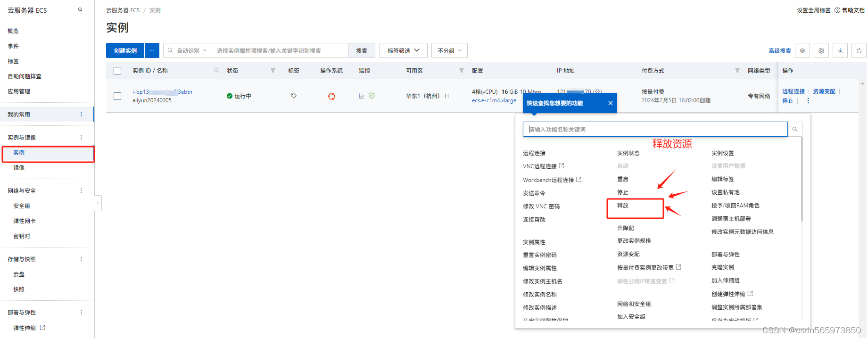Click the 资源变配 link in the row
This screenshot has height=338, width=868.
coord(824,91)
